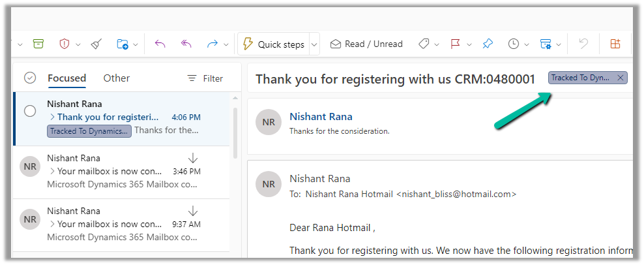
Task: Click the Sweep broom icon
Action: [96, 44]
